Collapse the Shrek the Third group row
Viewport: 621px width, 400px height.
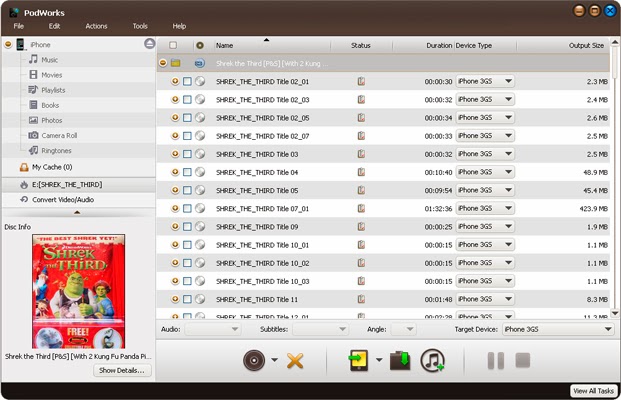pyautogui.click(x=163, y=63)
